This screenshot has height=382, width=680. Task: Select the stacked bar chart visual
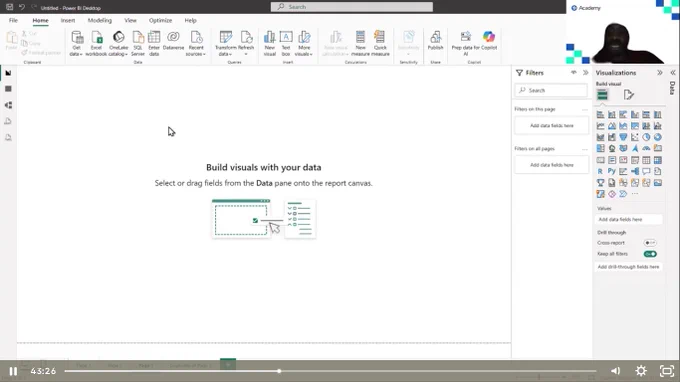point(600,114)
